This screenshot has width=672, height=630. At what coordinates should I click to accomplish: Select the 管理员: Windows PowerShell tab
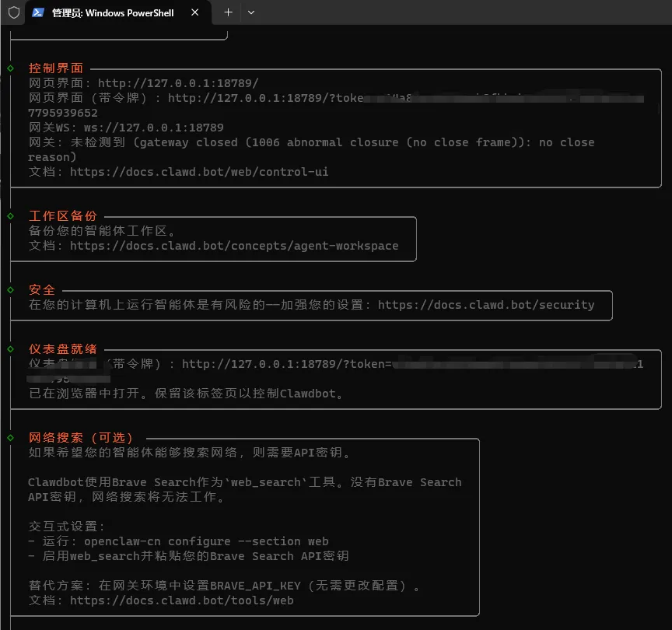click(x=118, y=12)
